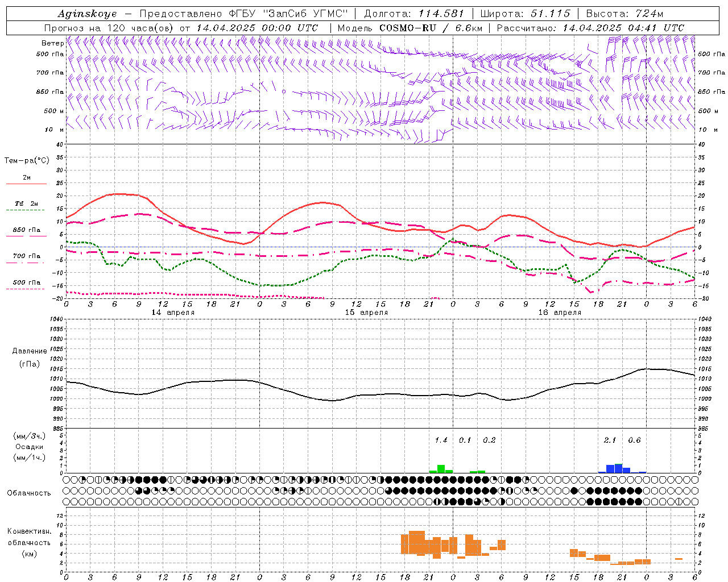This screenshot has width=728, height=582.
Task: Select the Тем-ра(°C) temperature panel label
Action: click(27, 161)
